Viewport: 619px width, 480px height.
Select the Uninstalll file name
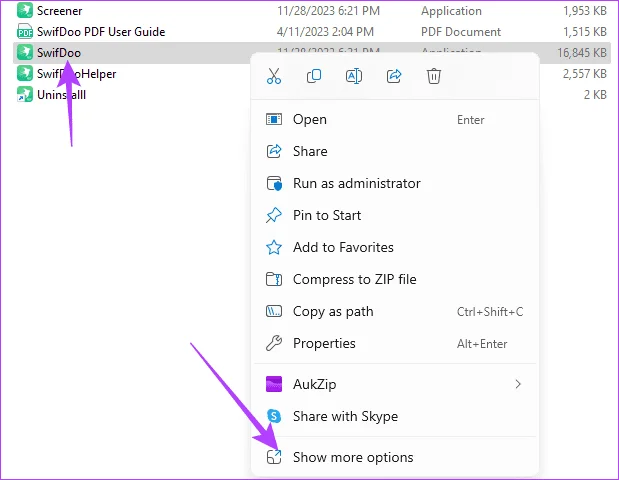(x=61, y=95)
